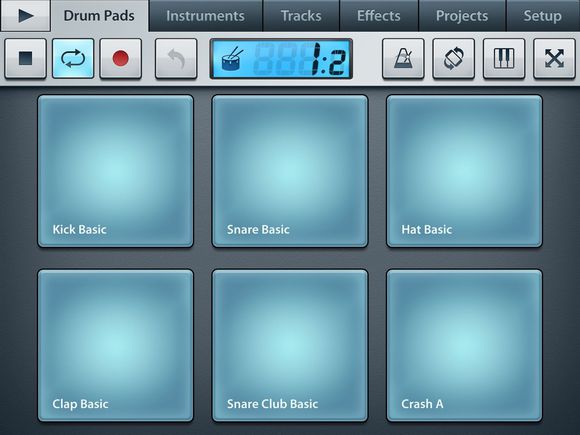Stop playback with the square stop button
Screen dimensions: 580x435
click(26, 58)
